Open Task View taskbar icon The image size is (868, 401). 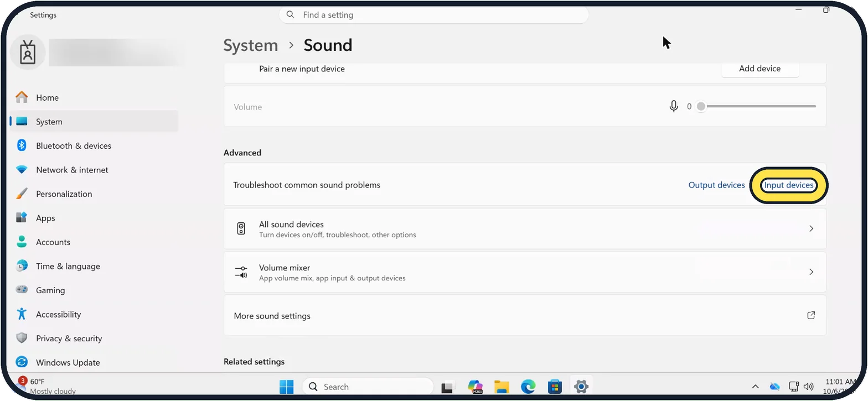pos(448,387)
